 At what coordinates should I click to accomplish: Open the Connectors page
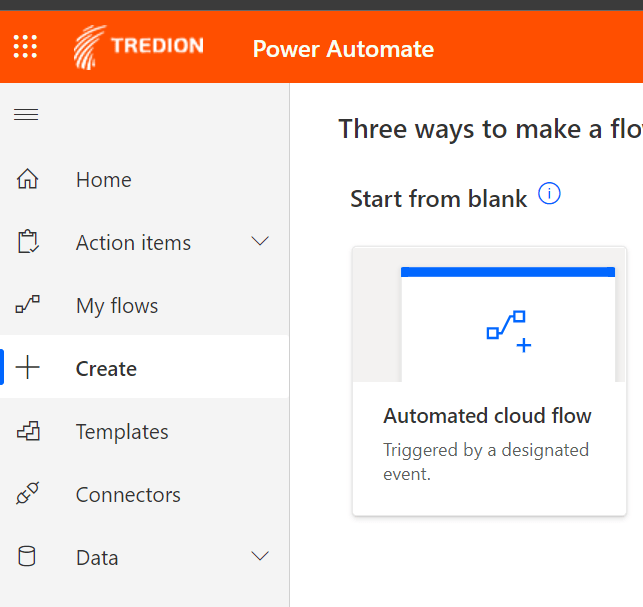click(x=128, y=495)
